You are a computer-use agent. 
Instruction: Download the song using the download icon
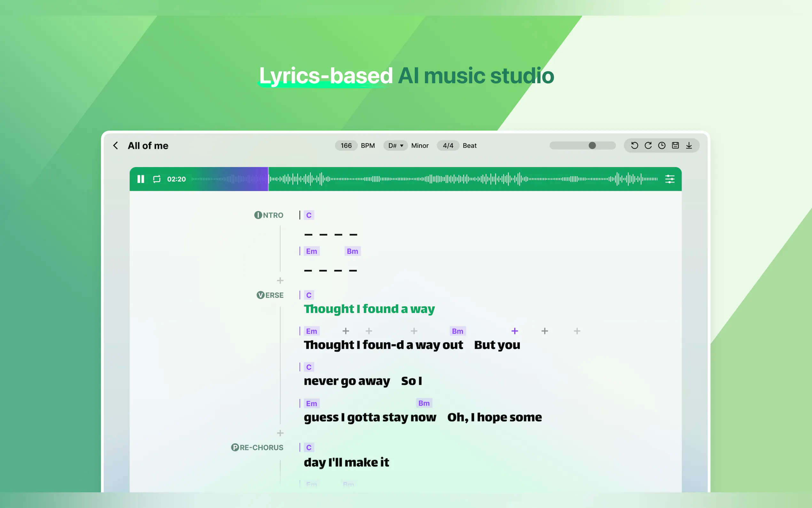[x=689, y=146]
